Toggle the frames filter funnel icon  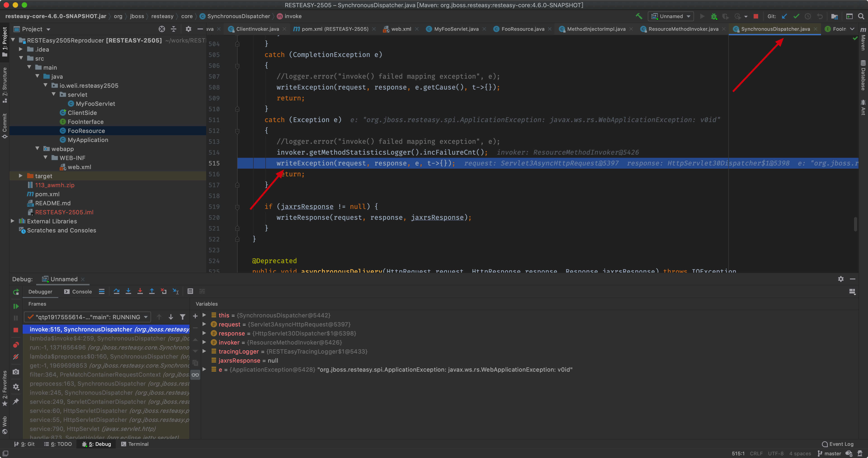tap(183, 317)
